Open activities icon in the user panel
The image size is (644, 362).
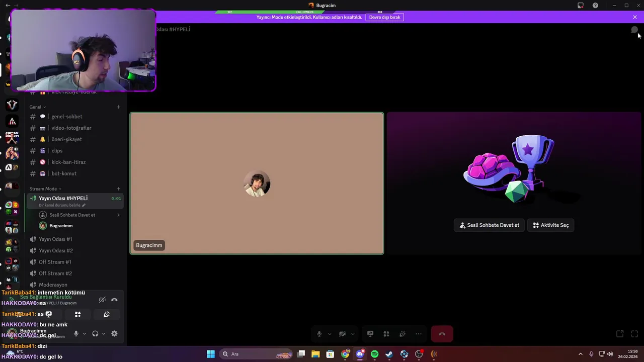[77, 314]
